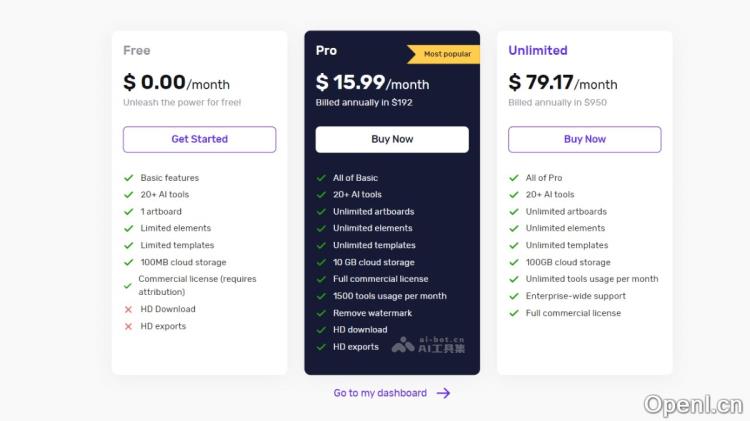This screenshot has width=750, height=421.
Task: Click the red X beside HD Download
Action: coord(128,310)
